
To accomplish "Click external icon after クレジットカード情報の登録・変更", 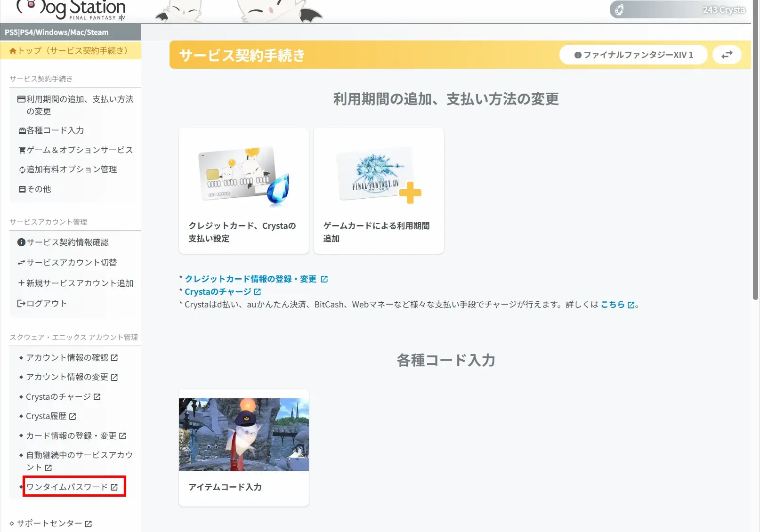I will 324,279.
